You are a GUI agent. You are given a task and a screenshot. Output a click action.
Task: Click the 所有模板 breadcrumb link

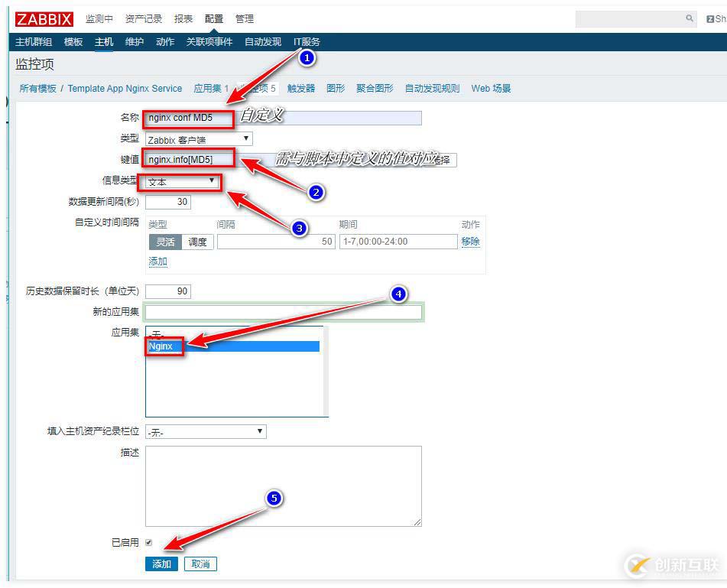[x=37, y=89]
